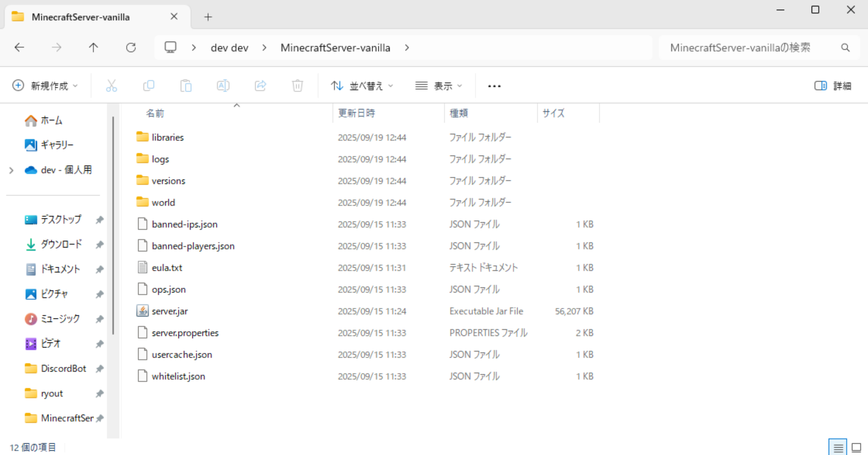Click the MinecraftServer-vanilla search box
868x455 pixels.
[749, 48]
